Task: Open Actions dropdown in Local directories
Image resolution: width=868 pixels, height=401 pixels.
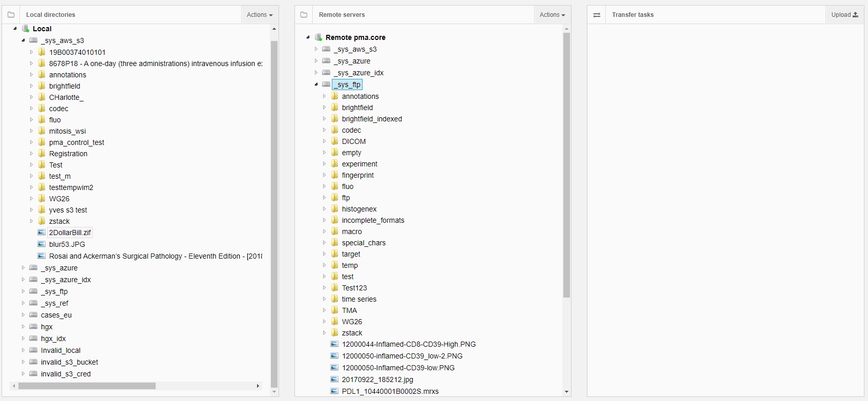Action: pos(260,15)
